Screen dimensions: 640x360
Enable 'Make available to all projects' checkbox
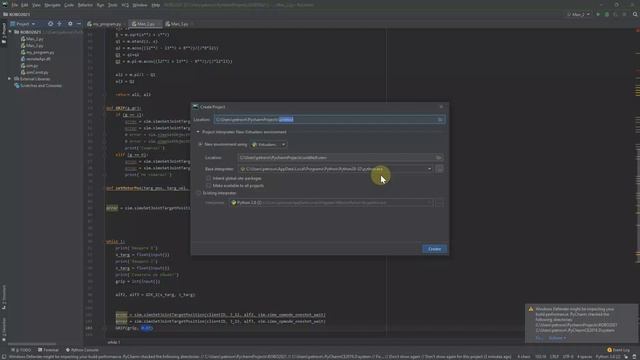click(x=209, y=186)
